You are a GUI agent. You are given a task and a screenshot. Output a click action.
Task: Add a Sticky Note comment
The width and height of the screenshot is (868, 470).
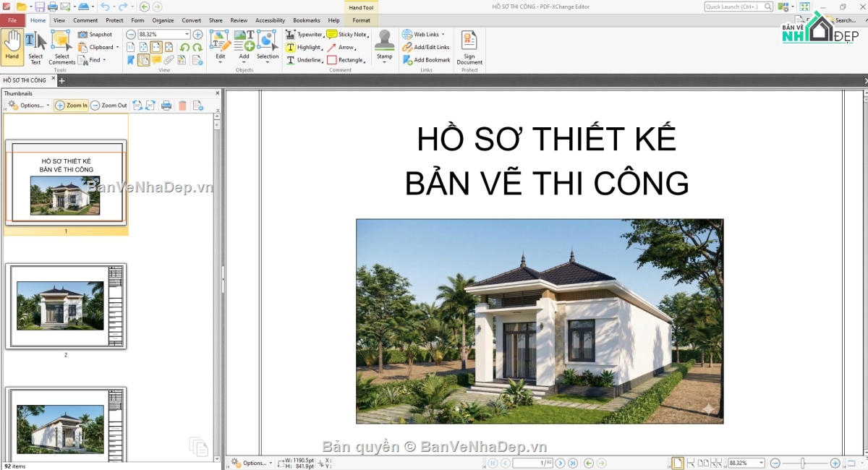click(347, 34)
